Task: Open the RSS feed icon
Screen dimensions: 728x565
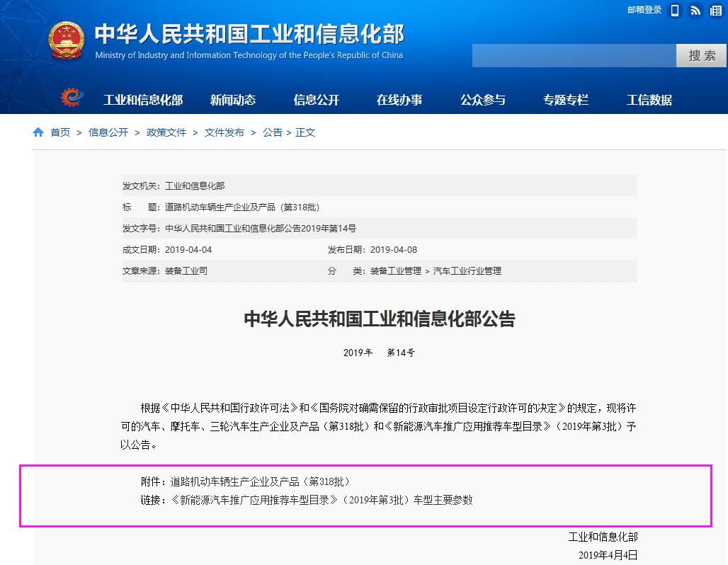Action: pyautogui.click(x=695, y=10)
